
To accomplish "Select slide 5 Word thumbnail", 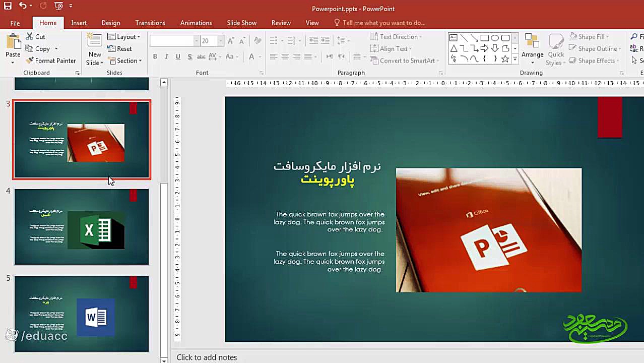I will coord(82,314).
